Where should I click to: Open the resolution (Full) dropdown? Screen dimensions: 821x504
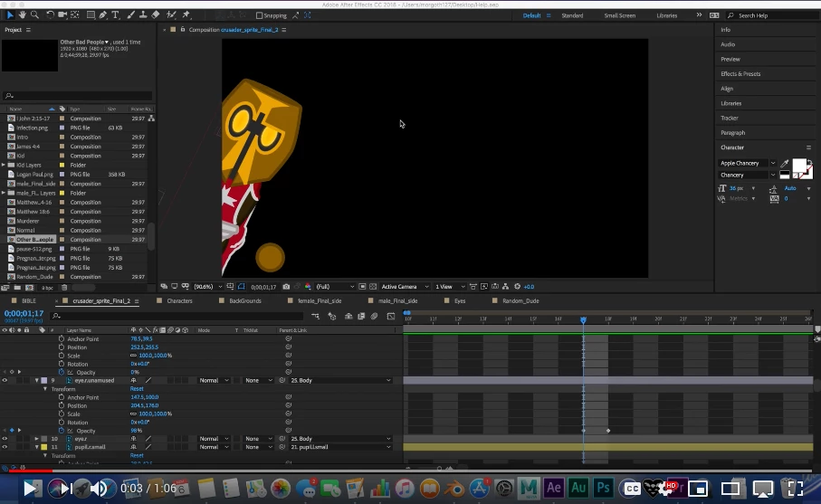point(335,287)
